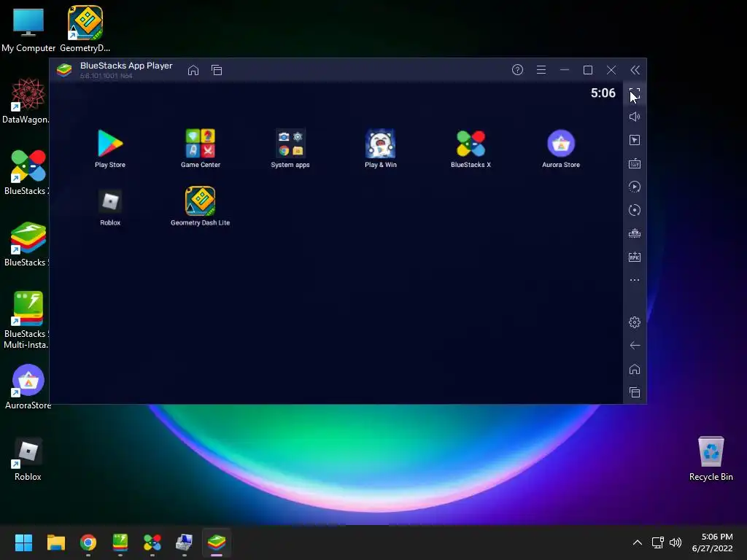Open the Windows Start menu
747x560 pixels.
[23, 542]
